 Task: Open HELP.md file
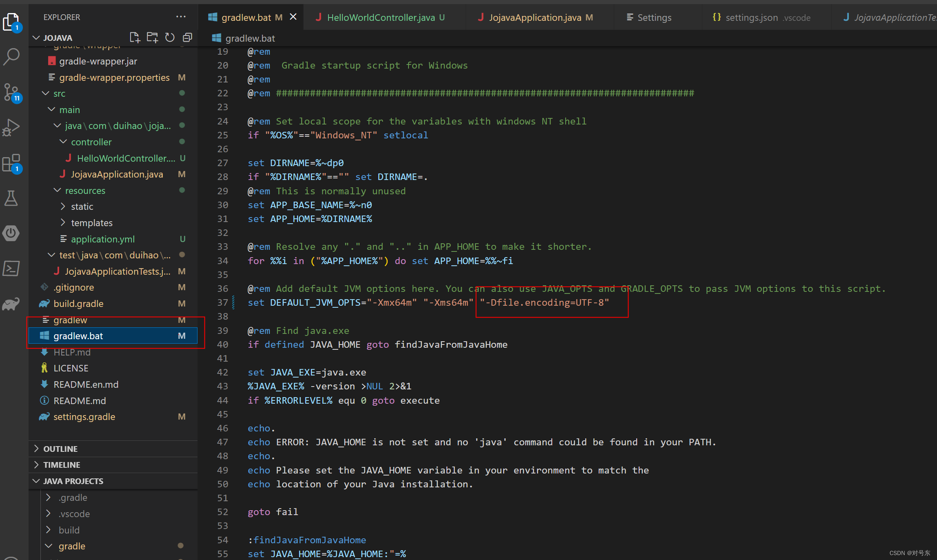(113, 352)
